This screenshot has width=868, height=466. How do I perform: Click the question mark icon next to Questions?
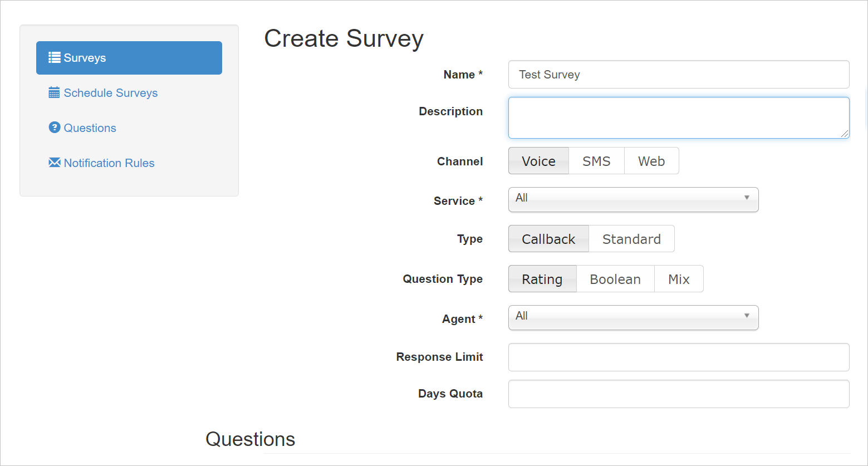point(54,127)
